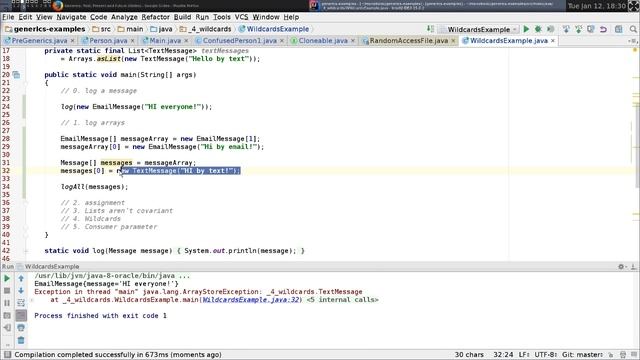Run WildcardsExample with the green toolbar arrow
Image resolution: width=640 pixels, height=360 pixels.
(526, 29)
